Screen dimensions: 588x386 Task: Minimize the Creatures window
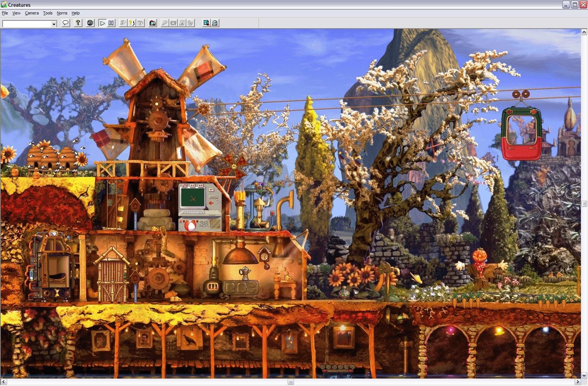coord(566,4)
